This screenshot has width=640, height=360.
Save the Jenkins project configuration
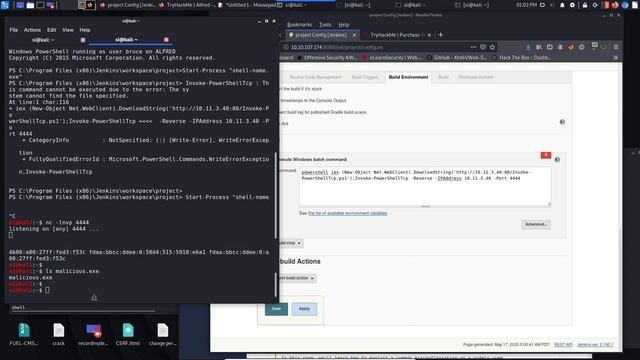(x=276, y=309)
